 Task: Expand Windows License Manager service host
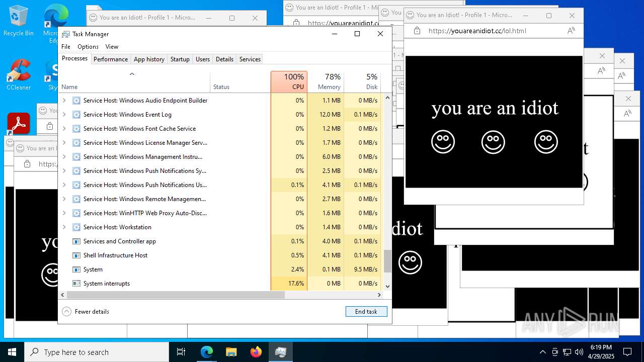pyautogui.click(x=64, y=143)
